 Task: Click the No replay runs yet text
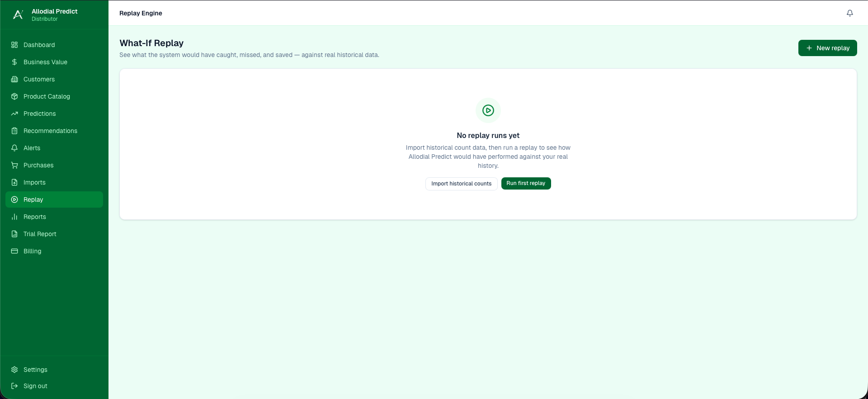[488, 135]
